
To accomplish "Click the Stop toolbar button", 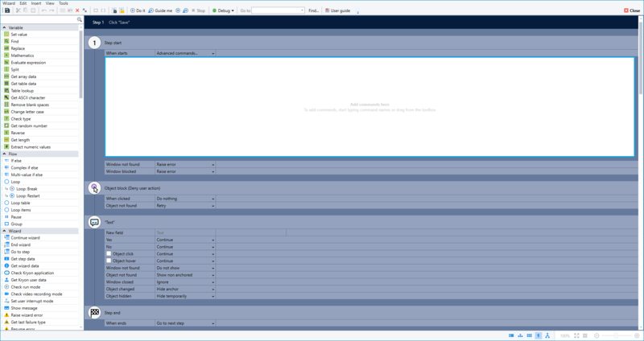I will point(198,10).
